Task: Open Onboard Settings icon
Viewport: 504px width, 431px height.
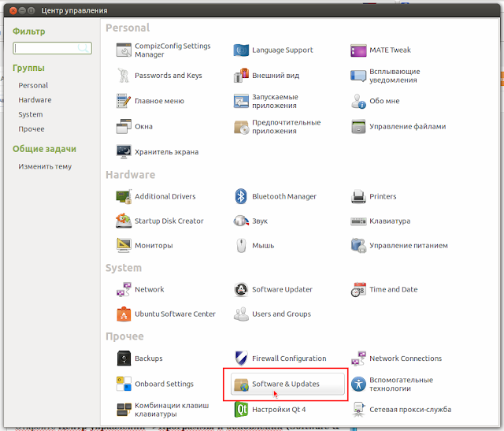Action: coord(124,384)
